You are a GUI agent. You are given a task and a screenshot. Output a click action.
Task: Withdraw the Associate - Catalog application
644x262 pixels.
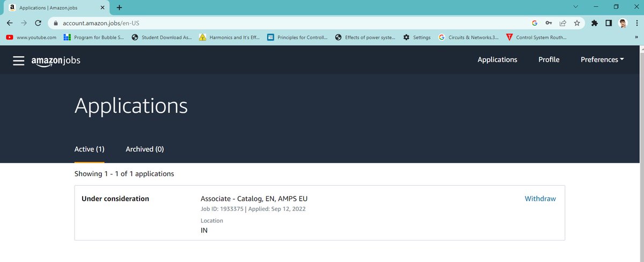coord(540,199)
